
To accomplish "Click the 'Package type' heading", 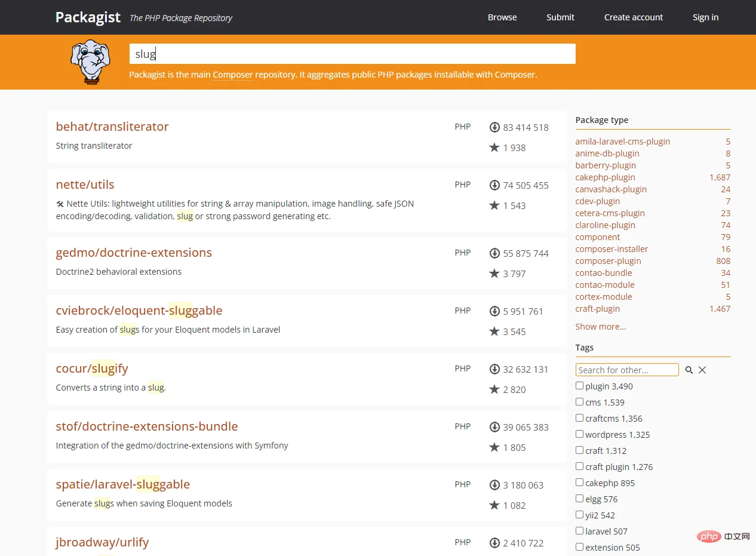I will click(x=601, y=120).
